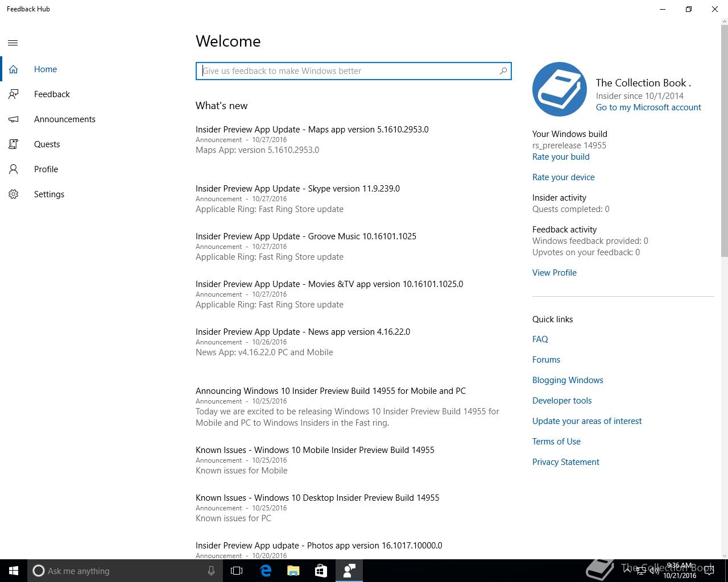Open the 'View Profile' link
728x582 pixels.
(555, 273)
